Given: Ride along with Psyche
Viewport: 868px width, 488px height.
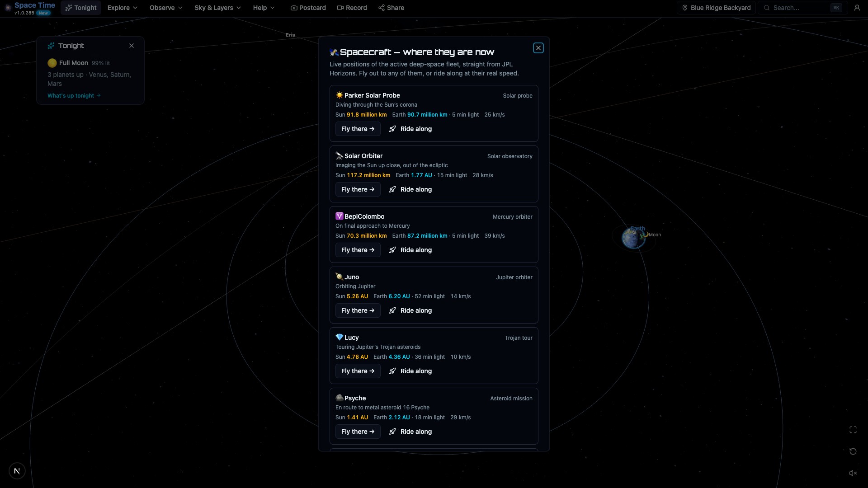Looking at the screenshot, I should tap(410, 432).
